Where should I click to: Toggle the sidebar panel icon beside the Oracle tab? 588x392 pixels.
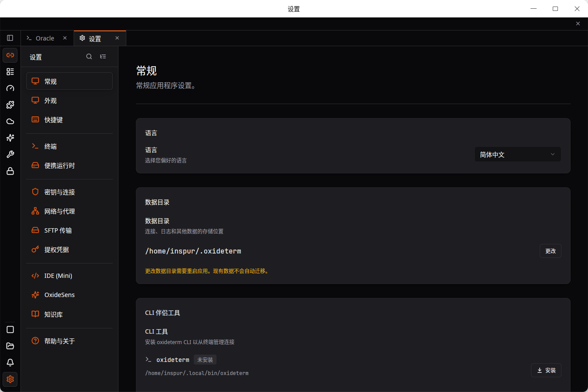click(10, 38)
